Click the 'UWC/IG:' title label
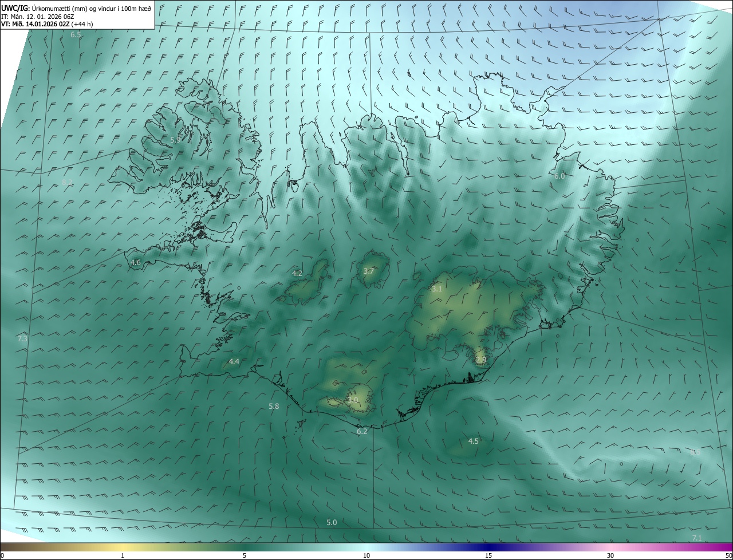Viewport: 733px width, 560px height. (15, 8)
